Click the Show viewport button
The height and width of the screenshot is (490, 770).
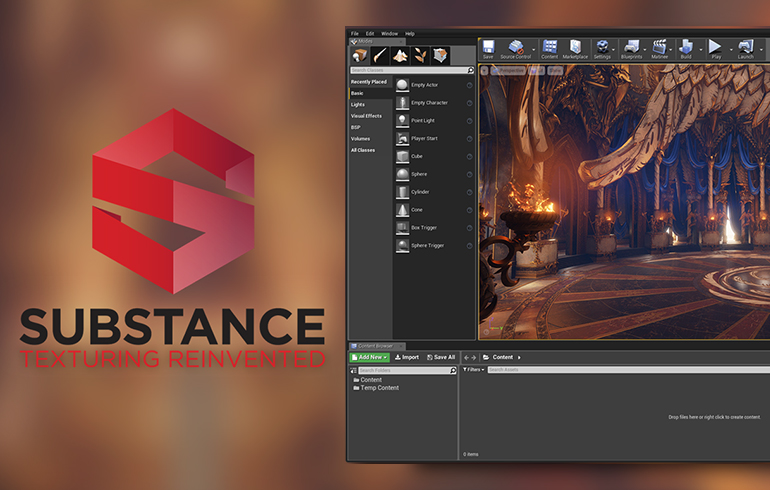pyautogui.click(x=555, y=71)
